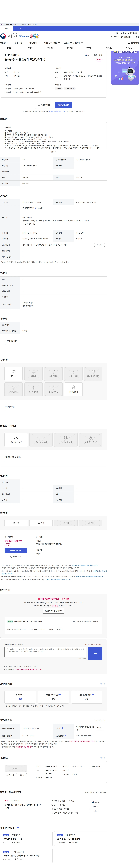The height and width of the screenshot is (868, 139).
Task: Select the 모집요강 section tab
Action: click(x=10, y=48)
